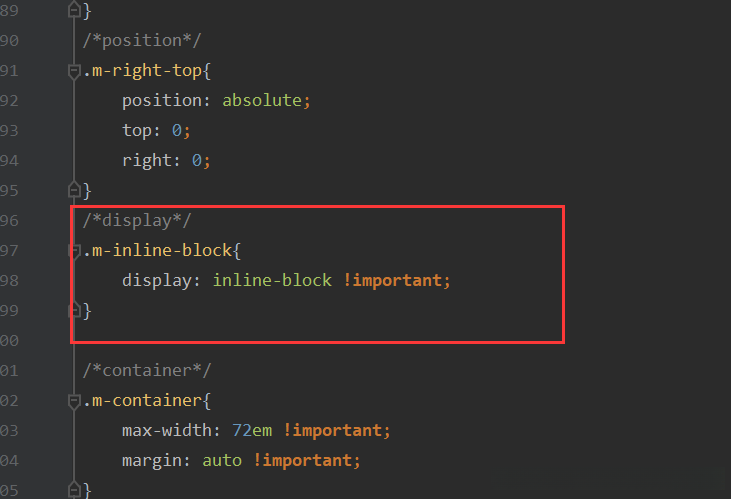Collapse the .m-inline-block rule fold marker

point(73,250)
